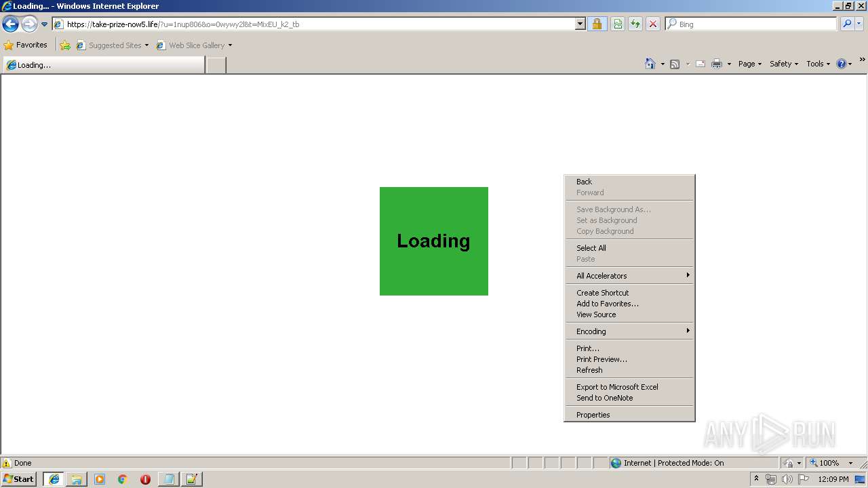Click the Windows Start button
868x488 pixels.
click(19, 479)
